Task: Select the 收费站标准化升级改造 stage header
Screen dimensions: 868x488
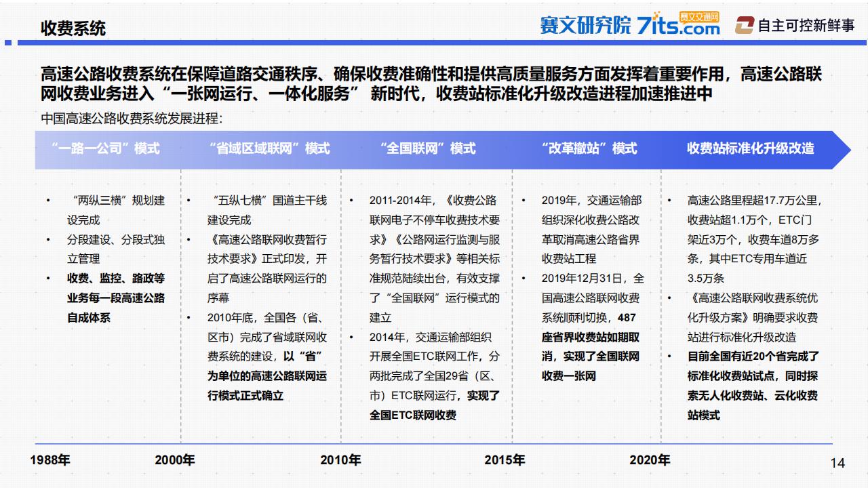Action: (x=750, y=148)
